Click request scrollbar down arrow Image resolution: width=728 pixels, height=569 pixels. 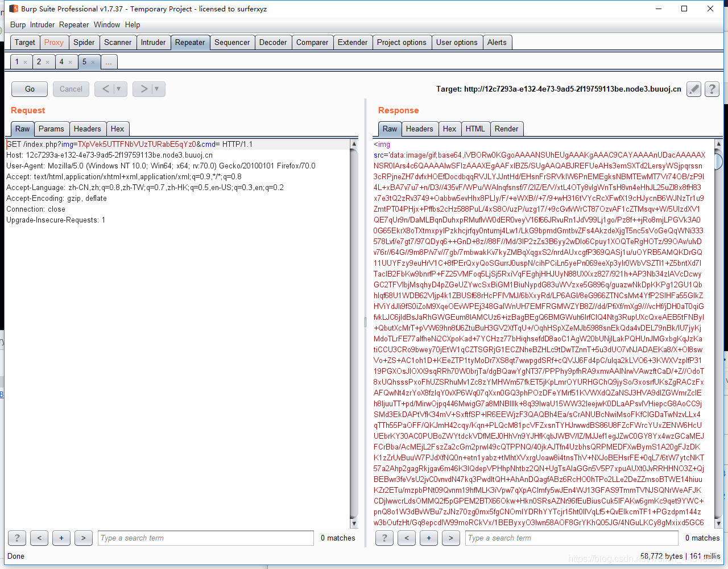354,523
